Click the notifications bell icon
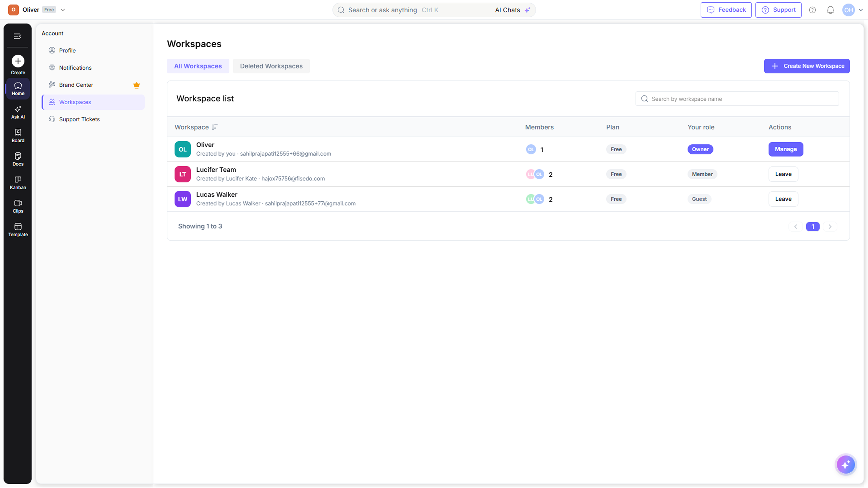This screenshot has width=868, height=488. pyautogui.click(x=830, y=10)
